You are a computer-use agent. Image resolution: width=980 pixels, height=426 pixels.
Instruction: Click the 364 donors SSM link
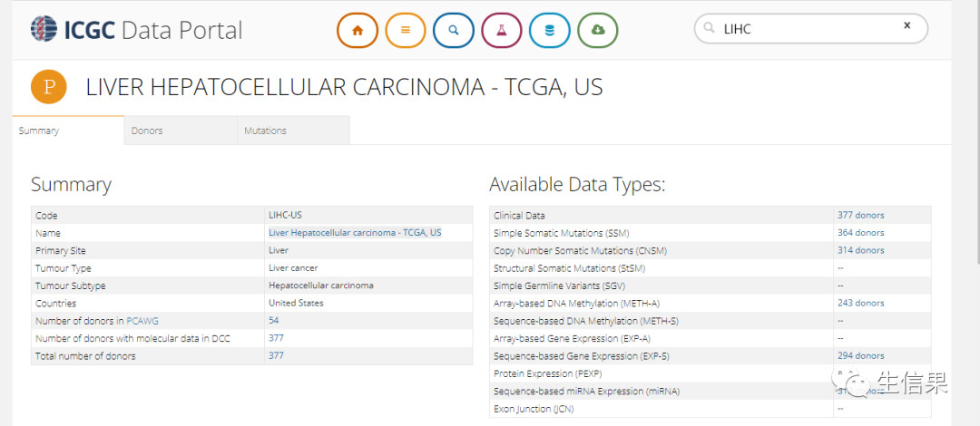[x=860, y=233]
